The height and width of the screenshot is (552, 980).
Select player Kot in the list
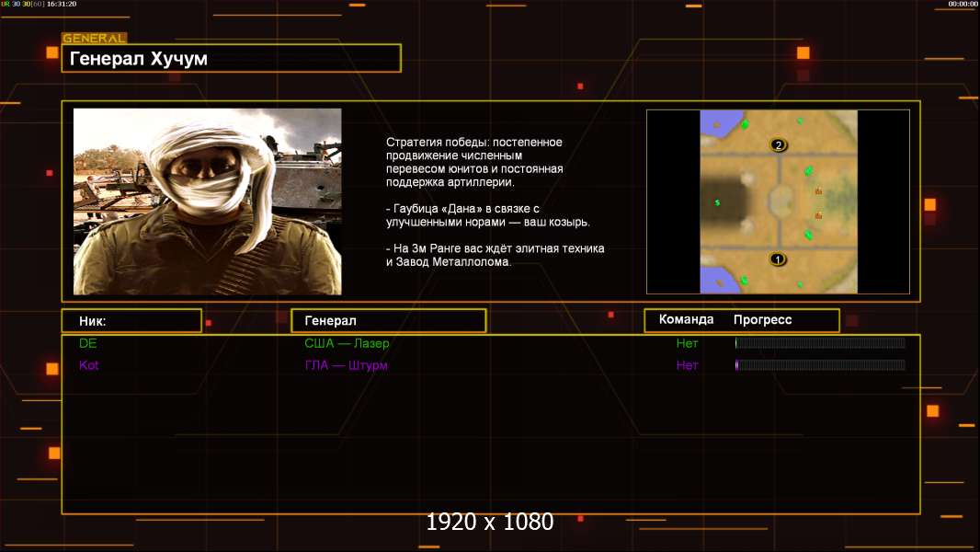(x=88, y=365)
